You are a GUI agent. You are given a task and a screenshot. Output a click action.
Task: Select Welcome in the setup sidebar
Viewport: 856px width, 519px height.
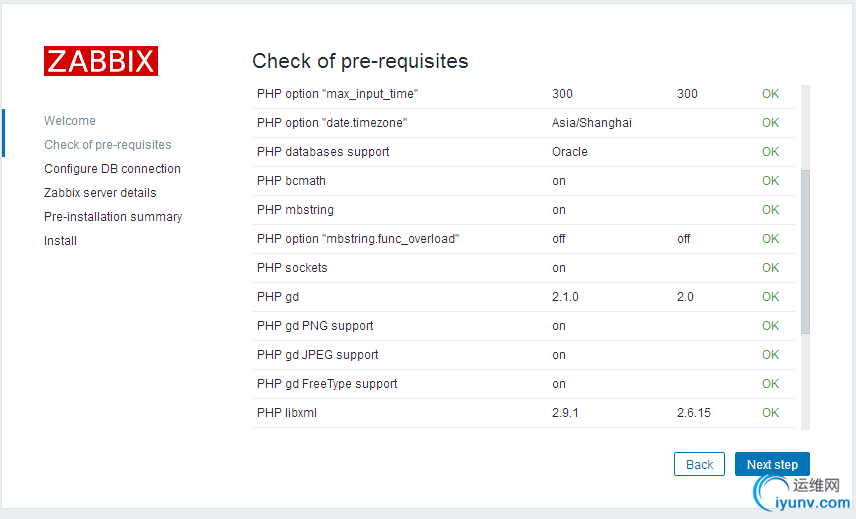(x=70, y=121)
